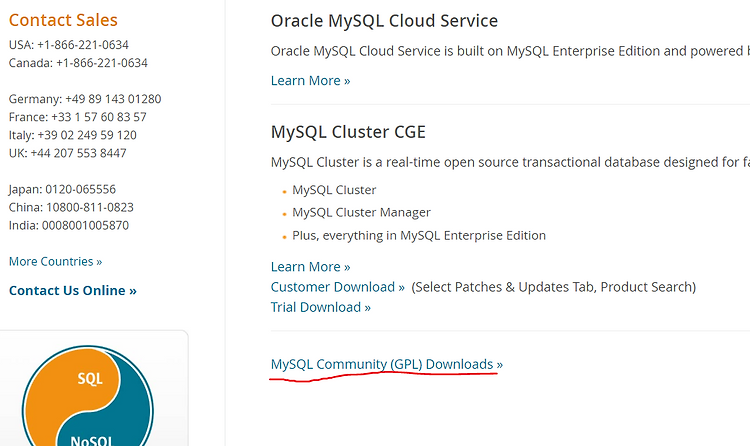
Task: Open the Trial Download link
Action: (320, 307)
